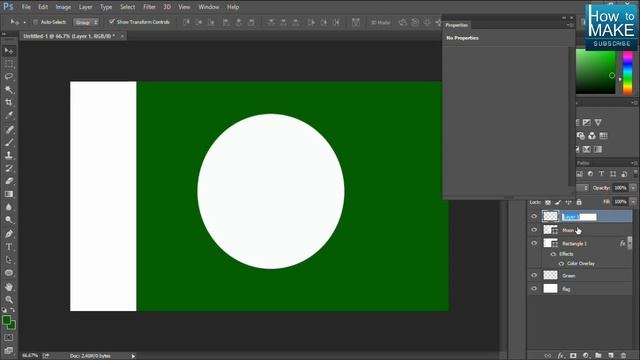Select the Horizontal Type tool
The width and height of the screenshot is (640, 360).
pyautogui.click(x=9, y=247)
